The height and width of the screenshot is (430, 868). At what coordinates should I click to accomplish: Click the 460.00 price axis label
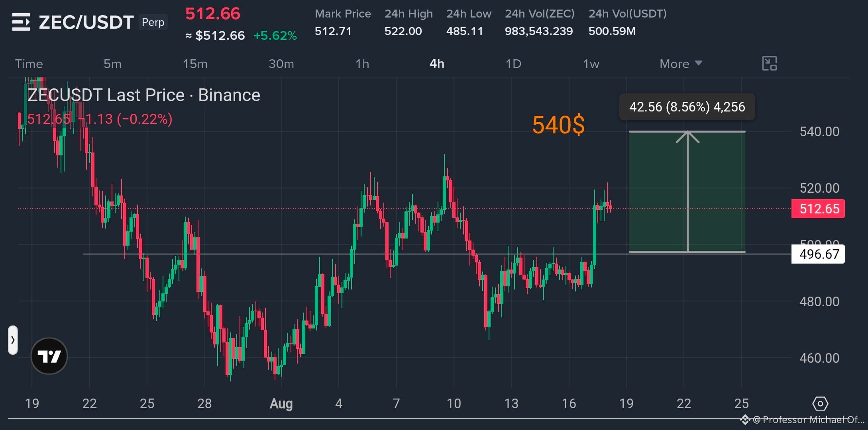819,358
